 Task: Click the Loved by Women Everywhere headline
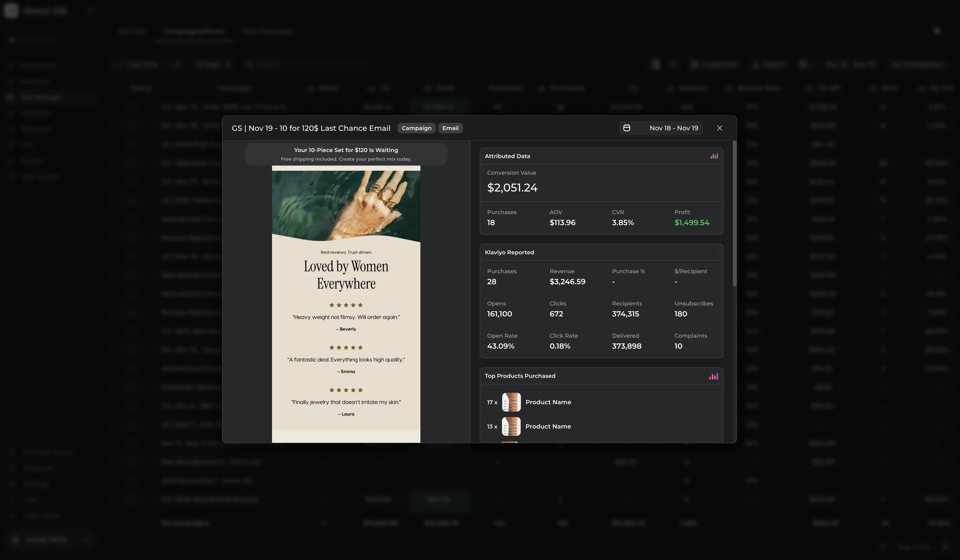click(x=346, y=275)
